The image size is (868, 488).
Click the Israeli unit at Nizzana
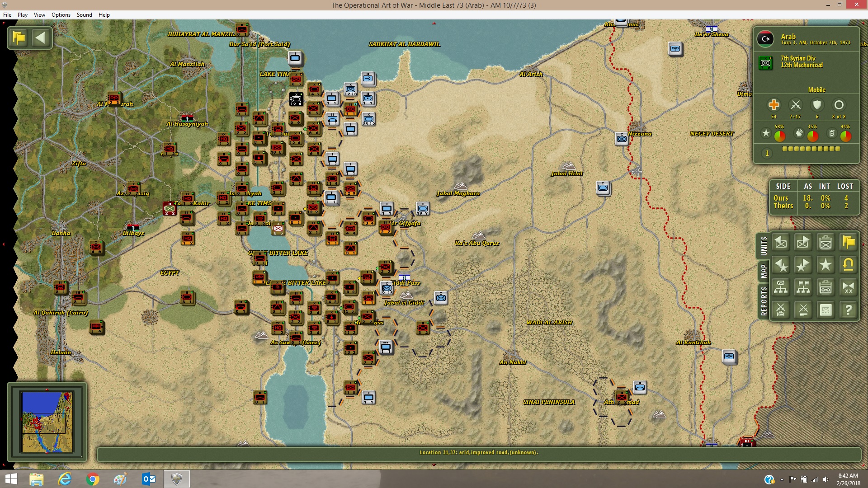coord(622,139)
